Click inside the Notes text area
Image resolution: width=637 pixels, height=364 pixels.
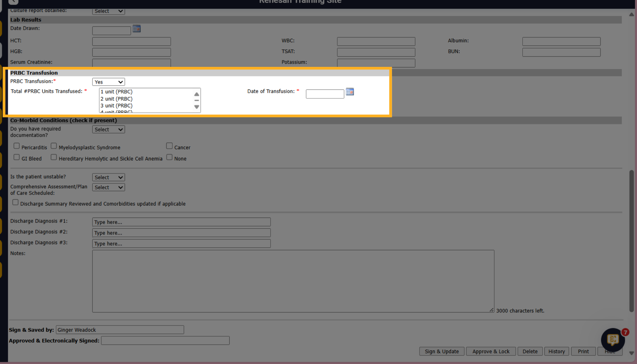(x=293, y=281)
